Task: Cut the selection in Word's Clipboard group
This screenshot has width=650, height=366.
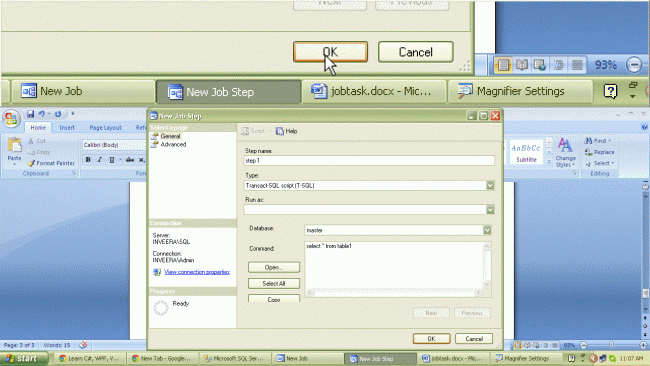Action: [37, 141]
